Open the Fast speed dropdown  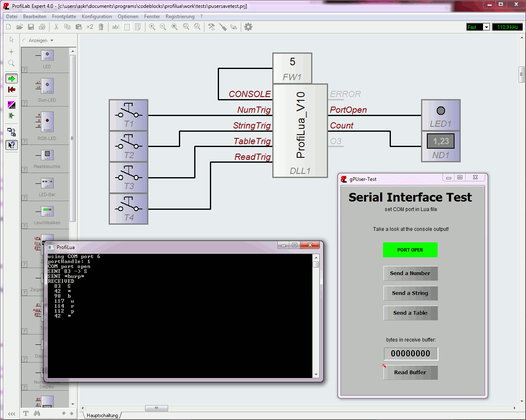click(x=486, y=27)
